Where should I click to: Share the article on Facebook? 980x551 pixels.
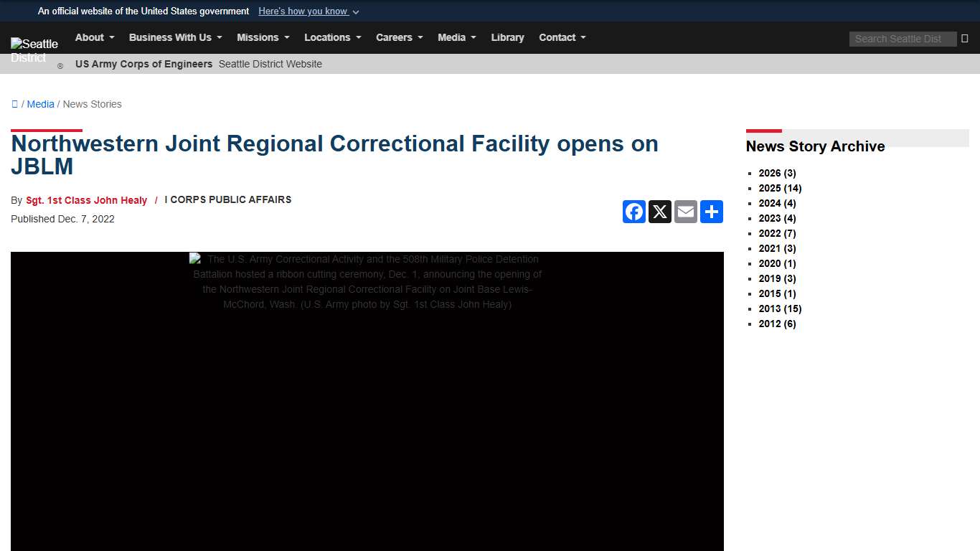coord(634,212)
